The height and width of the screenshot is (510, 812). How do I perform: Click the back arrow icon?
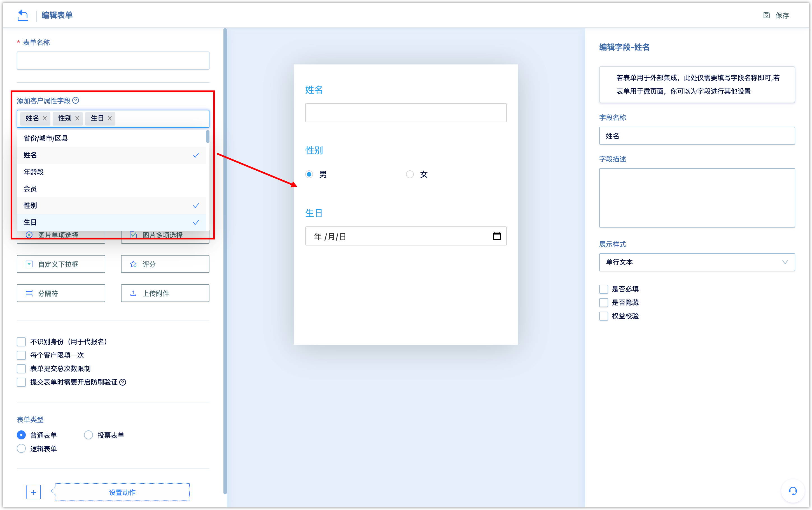point(23,15)
